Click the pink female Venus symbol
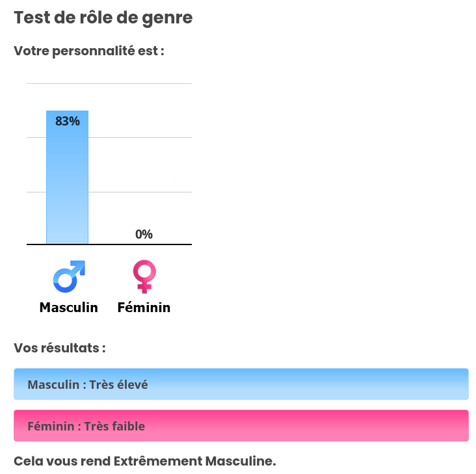Screen dimensions: 476x474 (x=144, y=276)
